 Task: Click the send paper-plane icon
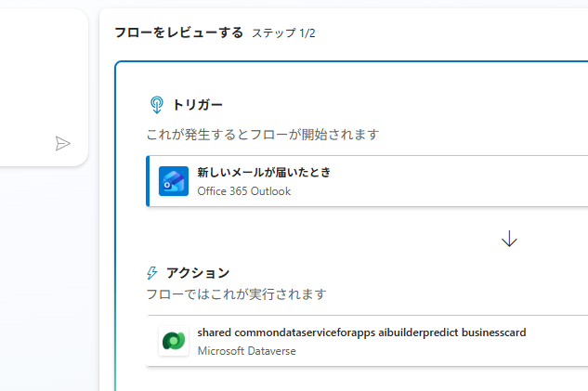coord(62,143)
